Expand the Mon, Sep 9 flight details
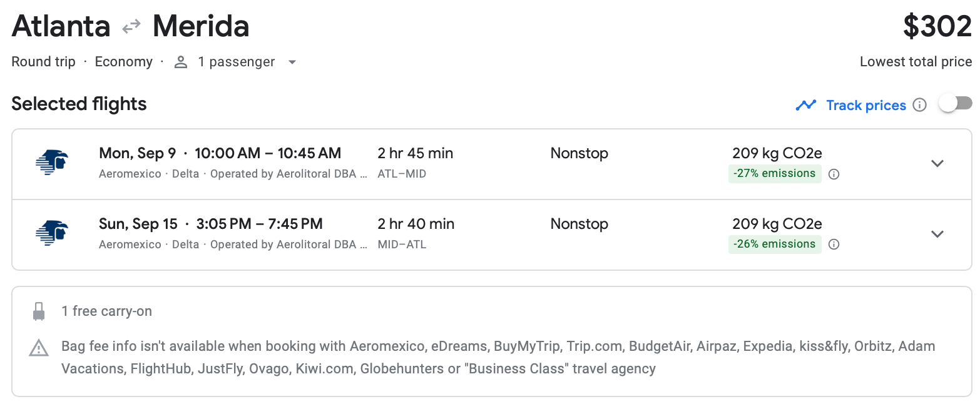The image size is (980, 404). pyautogui.click(x=937, y=163)
